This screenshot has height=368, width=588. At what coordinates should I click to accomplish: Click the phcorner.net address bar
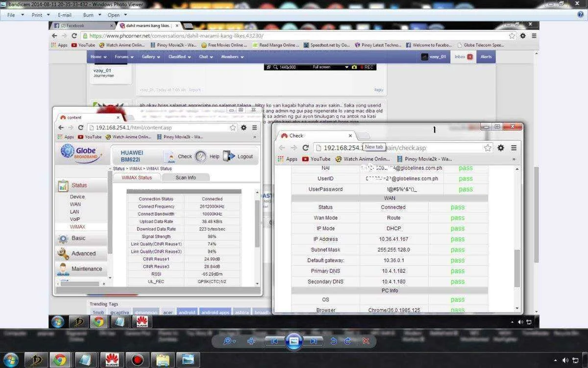[299, 36]
